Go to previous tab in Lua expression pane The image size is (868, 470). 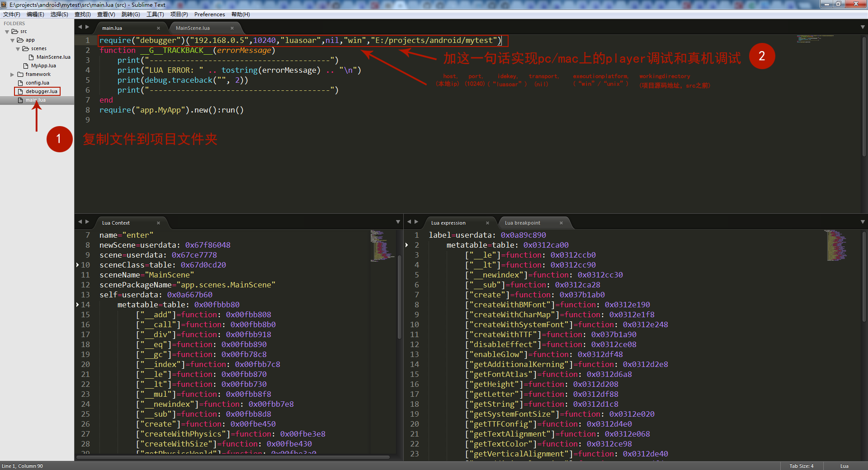(x=409, y=222)
